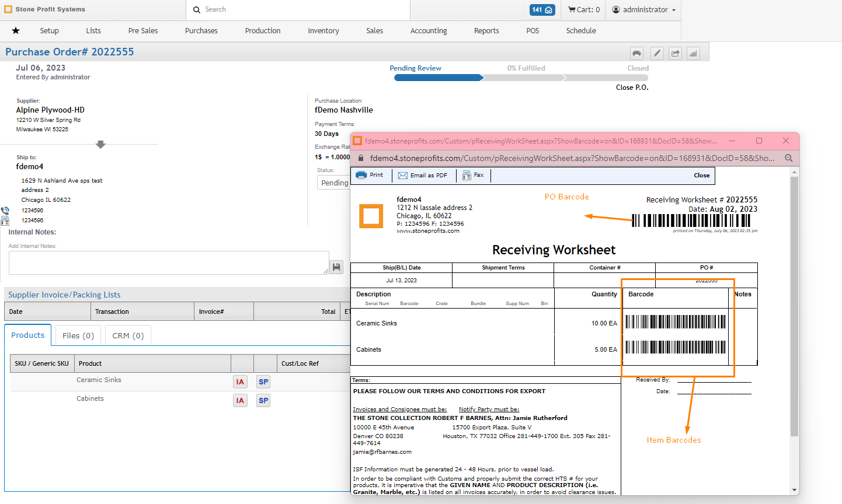The height and width of the screenshot is (504, 842).
Task: Click Email as PDF in worksheet toolbar
Action: pos(423,175)
